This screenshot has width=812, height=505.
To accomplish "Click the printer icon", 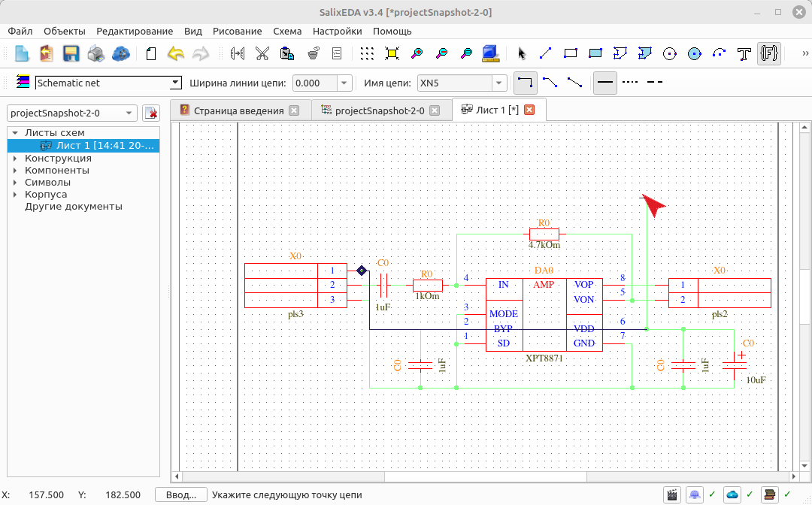I will (95, 53).
